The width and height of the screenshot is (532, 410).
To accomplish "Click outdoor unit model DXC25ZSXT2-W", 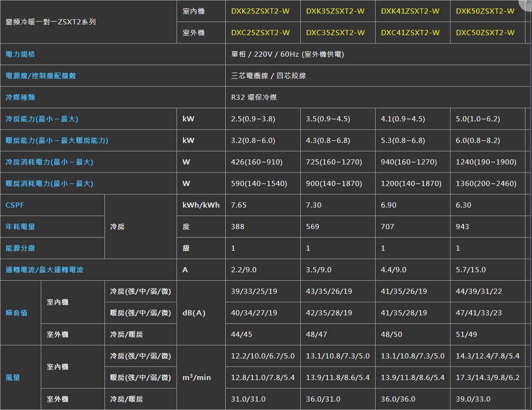I will pos(260,33).
